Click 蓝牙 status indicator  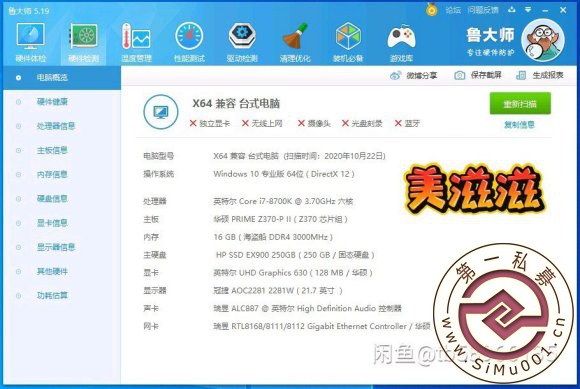pos(407,124)
